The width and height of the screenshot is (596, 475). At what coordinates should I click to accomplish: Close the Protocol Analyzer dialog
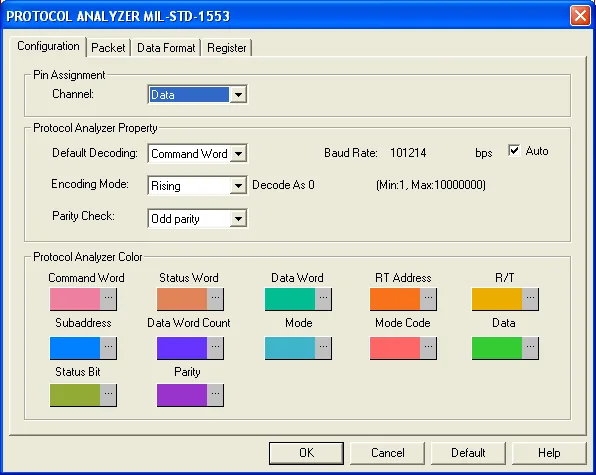(580, 16)
